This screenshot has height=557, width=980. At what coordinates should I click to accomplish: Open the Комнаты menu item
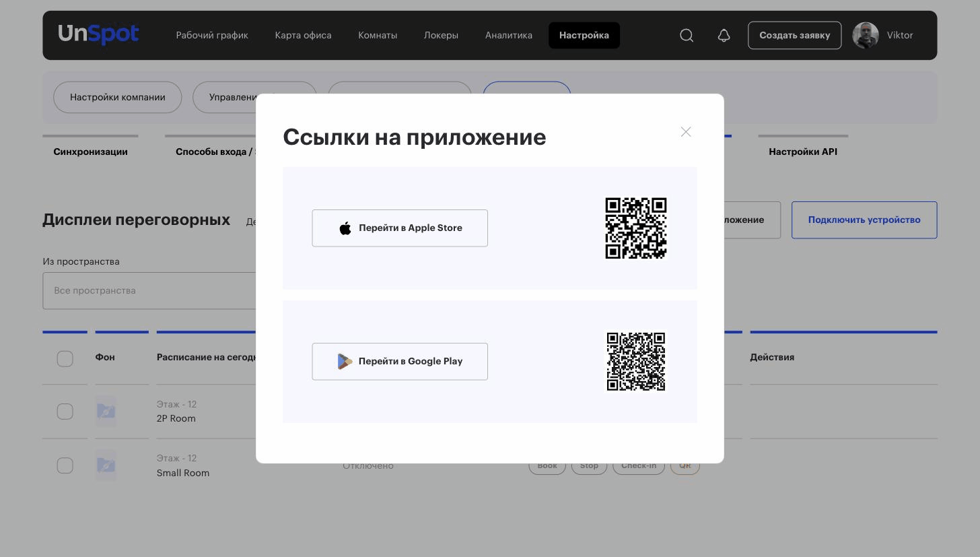pos(378,35)
